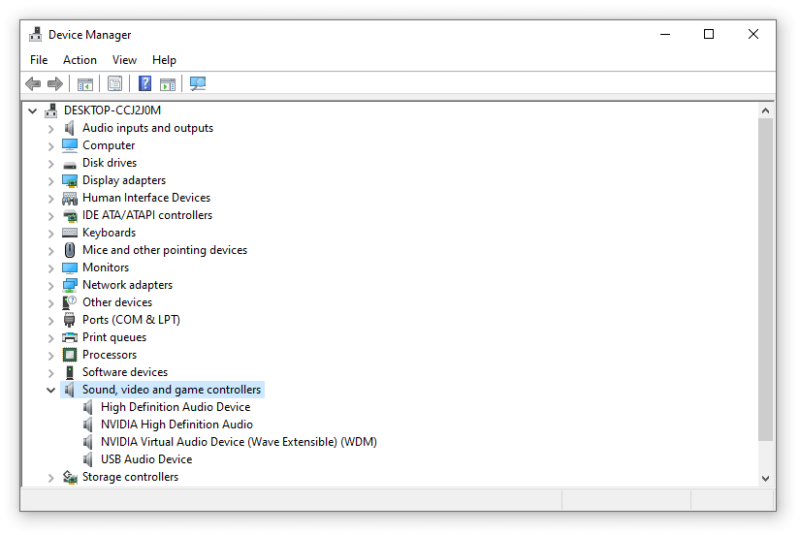Open the View menu
The height and width of the screenshot is (535, 800).
(x=124, y=60)
